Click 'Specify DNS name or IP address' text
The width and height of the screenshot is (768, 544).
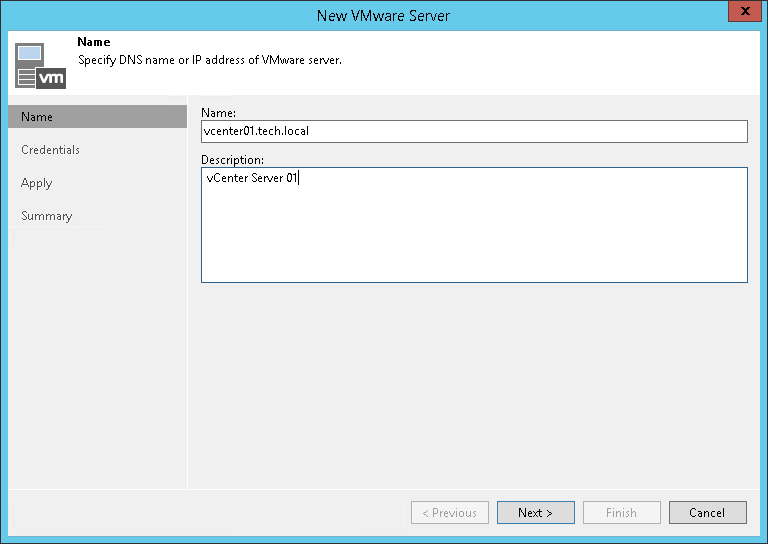[x=210, y=60]
